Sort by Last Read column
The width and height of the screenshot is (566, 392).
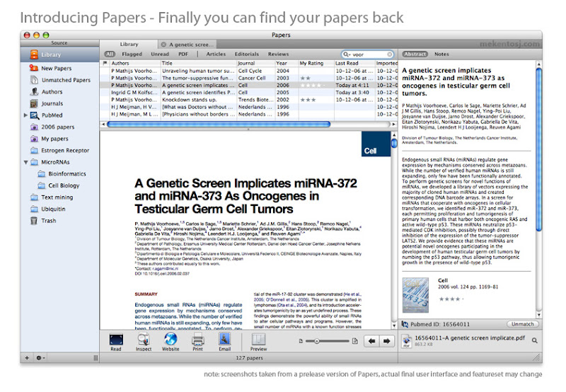point(354,63)
